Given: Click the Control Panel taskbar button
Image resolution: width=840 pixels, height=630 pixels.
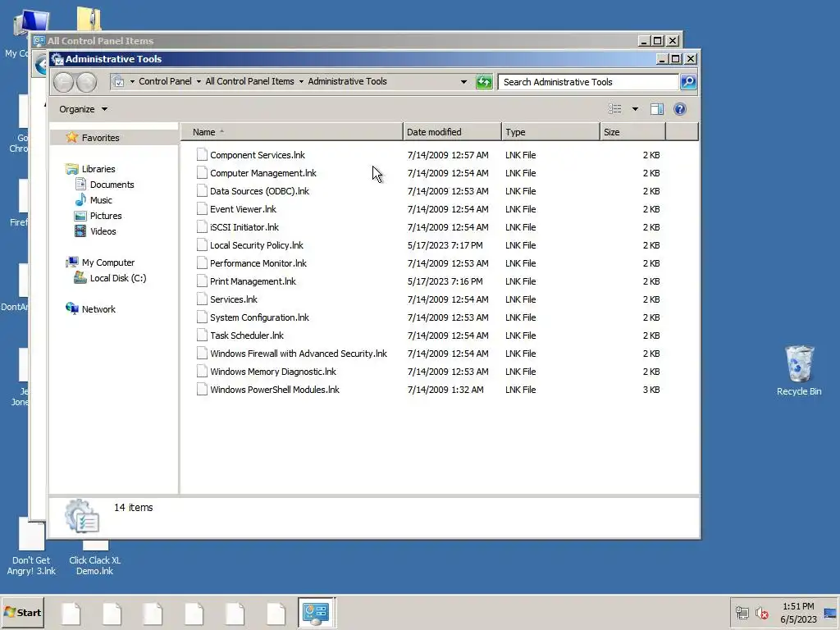Looking at the screenshot, I should pos(317,612).
